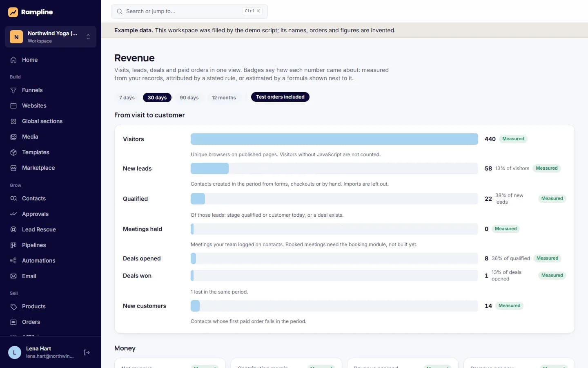
Task: Expand the Northwind Yoga workspace switcher
Action: [x=51, y=37]
